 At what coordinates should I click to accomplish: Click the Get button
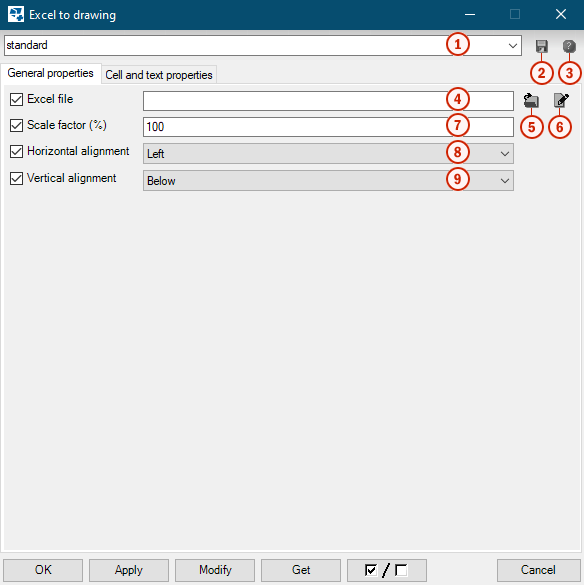pyautogui.click(x=301, y=570)
